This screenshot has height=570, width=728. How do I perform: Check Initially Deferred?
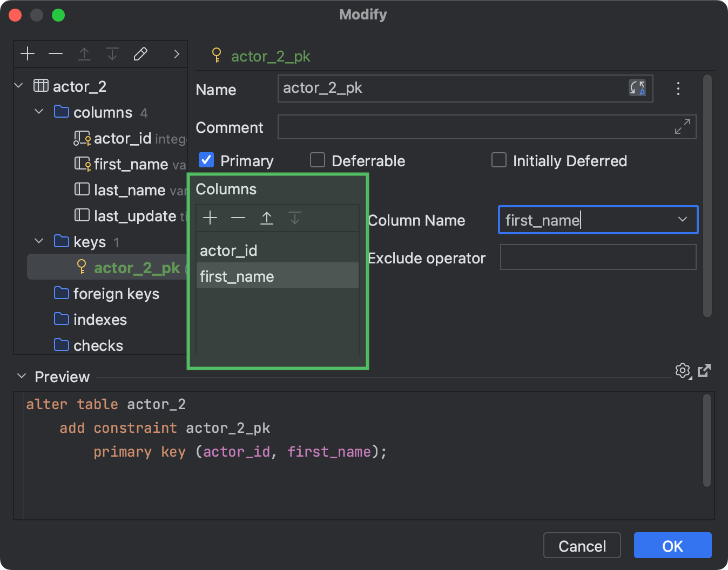[499, 160]
